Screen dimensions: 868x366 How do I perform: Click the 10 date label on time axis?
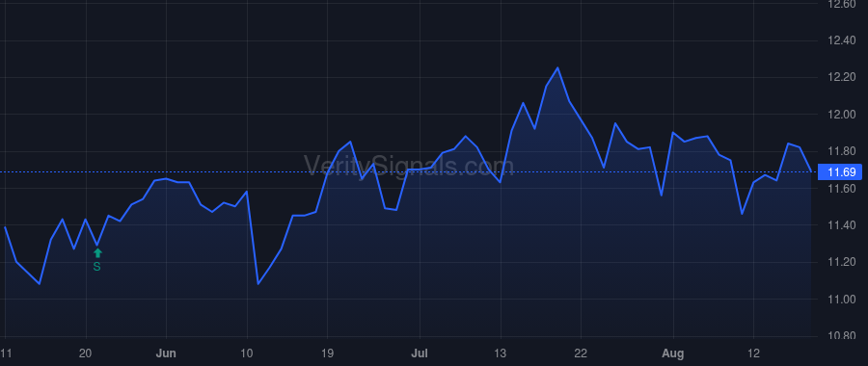pyautogui.click(x=246, y=353)
